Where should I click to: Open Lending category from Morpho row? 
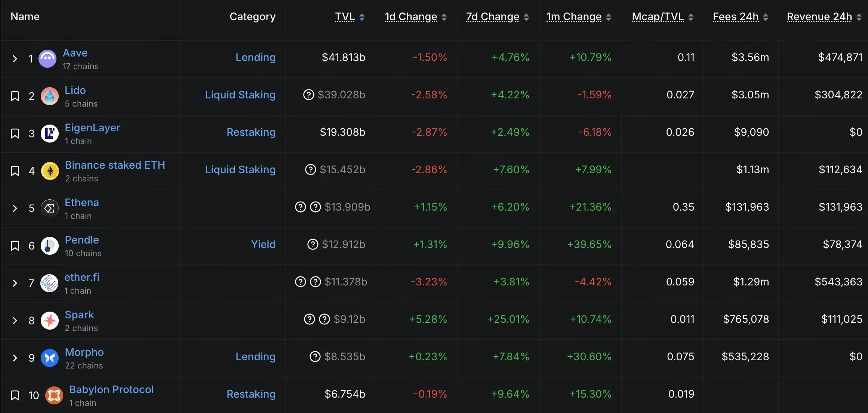[x=256, y=357]
